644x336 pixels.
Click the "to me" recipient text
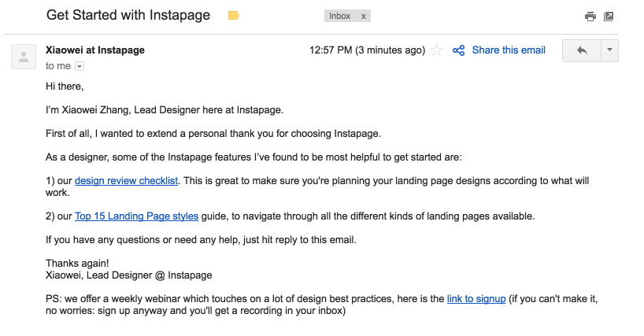(x=58, y=66)
